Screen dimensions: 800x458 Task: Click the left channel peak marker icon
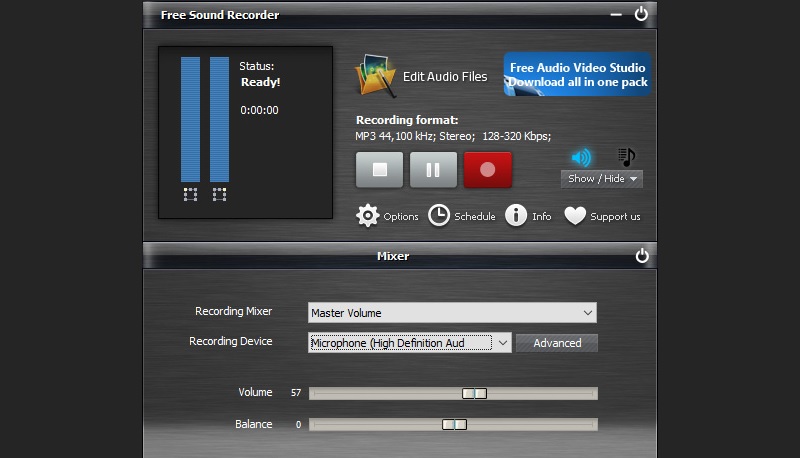click(x=190, y=194)
